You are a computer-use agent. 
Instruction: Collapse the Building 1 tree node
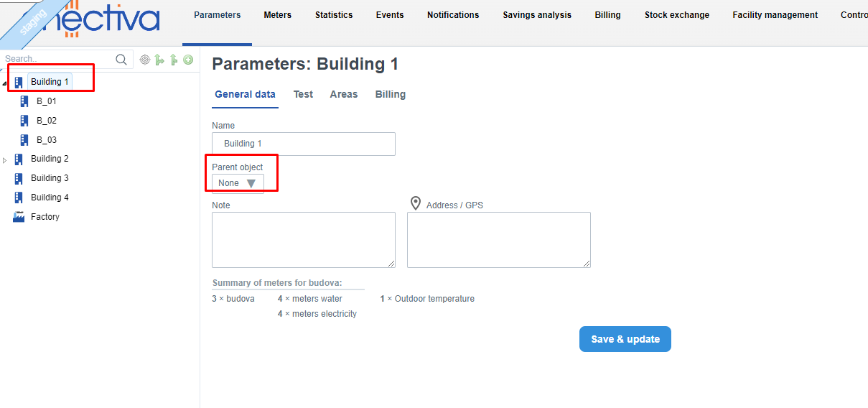point(5,83)
